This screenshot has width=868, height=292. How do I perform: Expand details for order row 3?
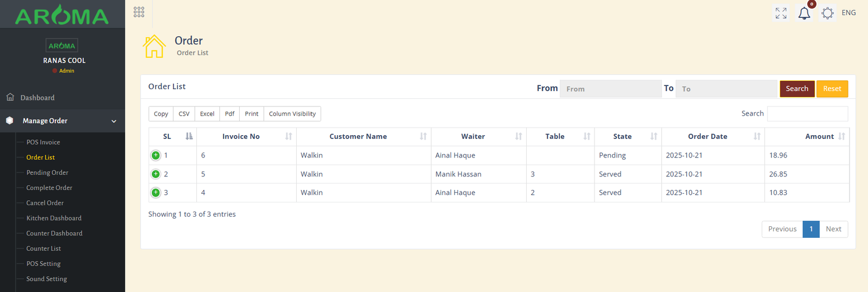click(156, 193)
